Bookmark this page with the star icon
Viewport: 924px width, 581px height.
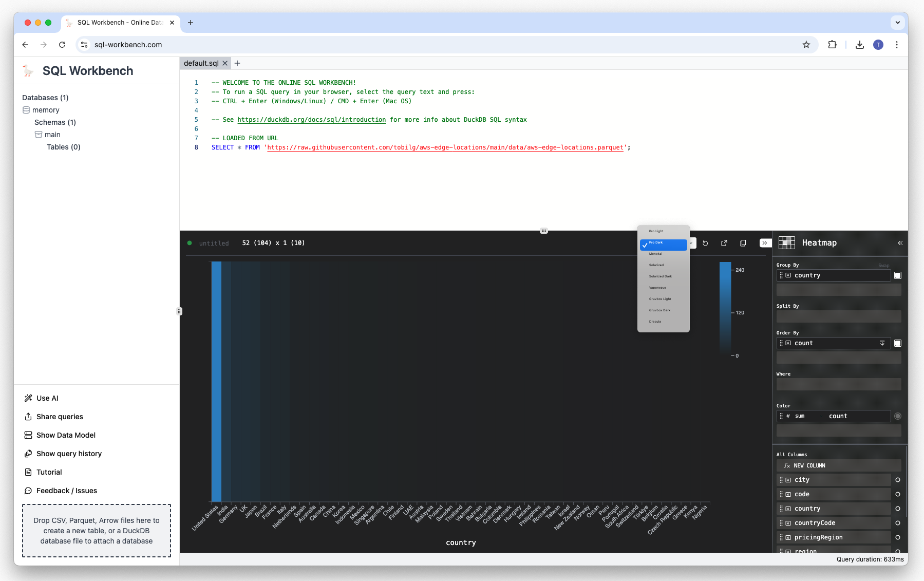coord(806,45)
